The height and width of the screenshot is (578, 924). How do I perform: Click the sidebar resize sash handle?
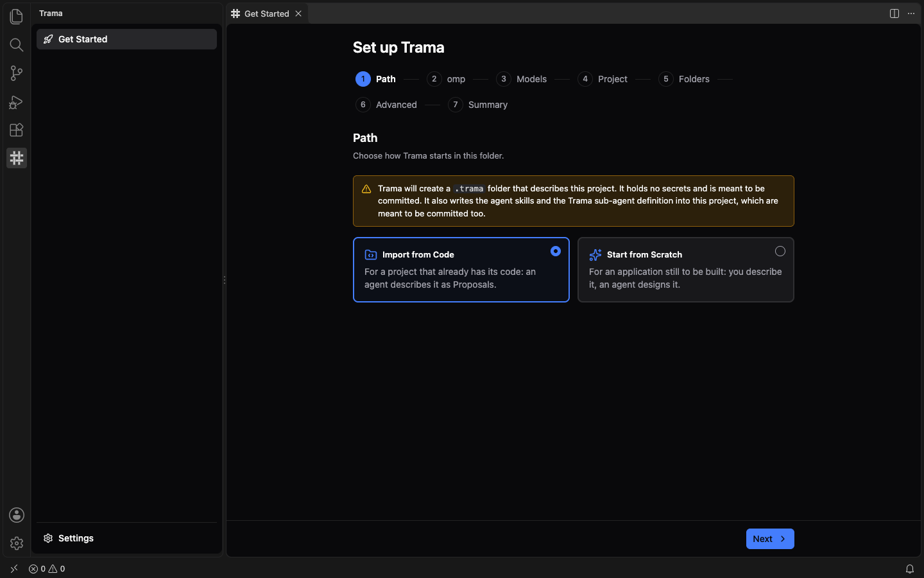pos(225,280)
